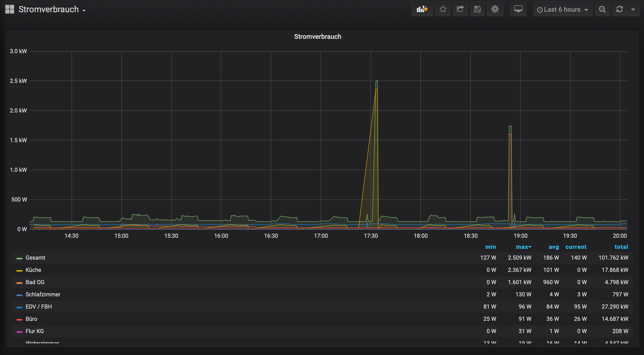Open the Grafana dashboard grid icon
The image size is (644, 355).
point(9,9)
